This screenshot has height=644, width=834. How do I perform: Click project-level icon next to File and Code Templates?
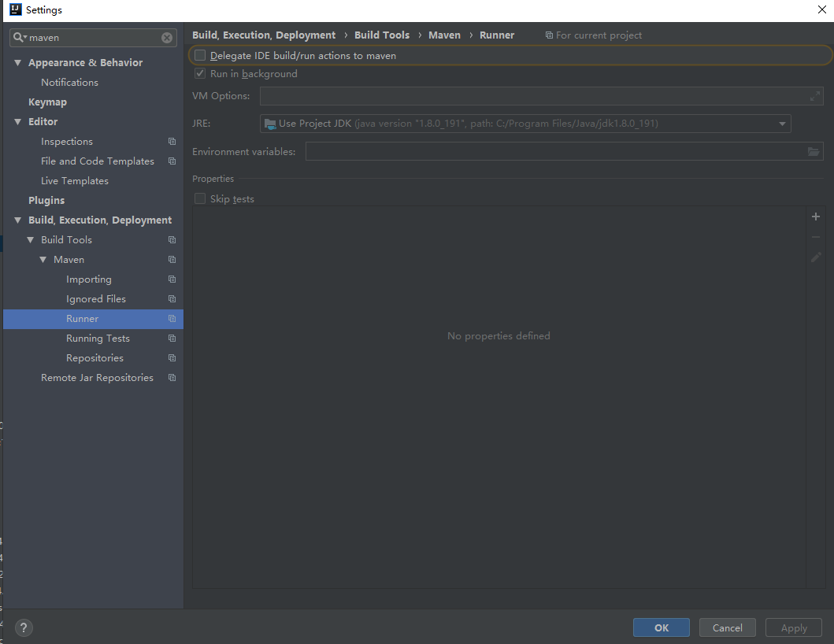click(172, 161)
